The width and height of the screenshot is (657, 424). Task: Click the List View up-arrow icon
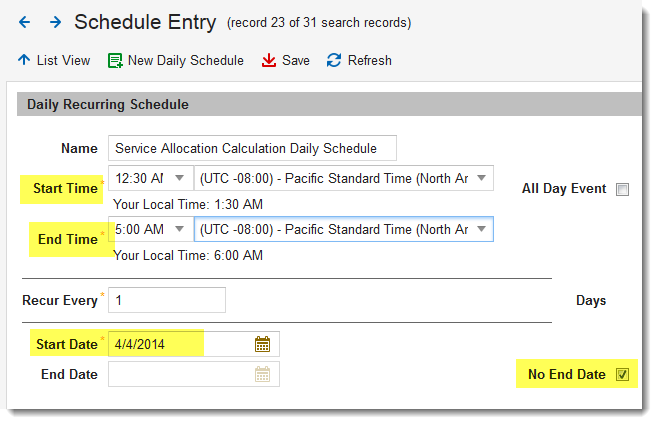(24, 60)
